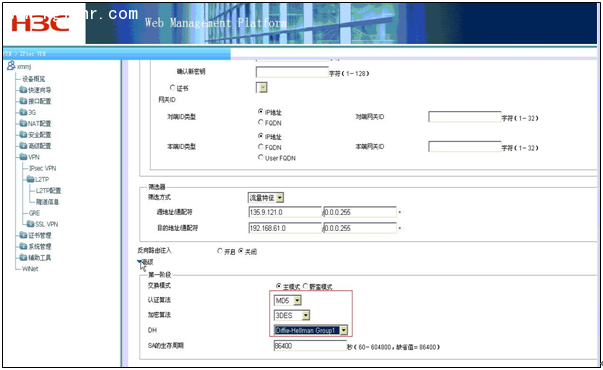This screenshot has width=603, height=370.
Task: Click the xmmj user icon in tree
Action: (11, 66)
